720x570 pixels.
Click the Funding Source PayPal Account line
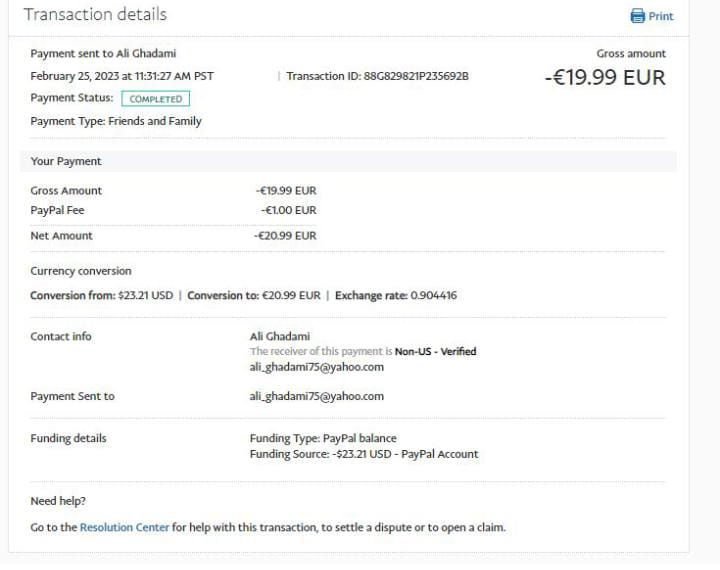click(364, 454)
